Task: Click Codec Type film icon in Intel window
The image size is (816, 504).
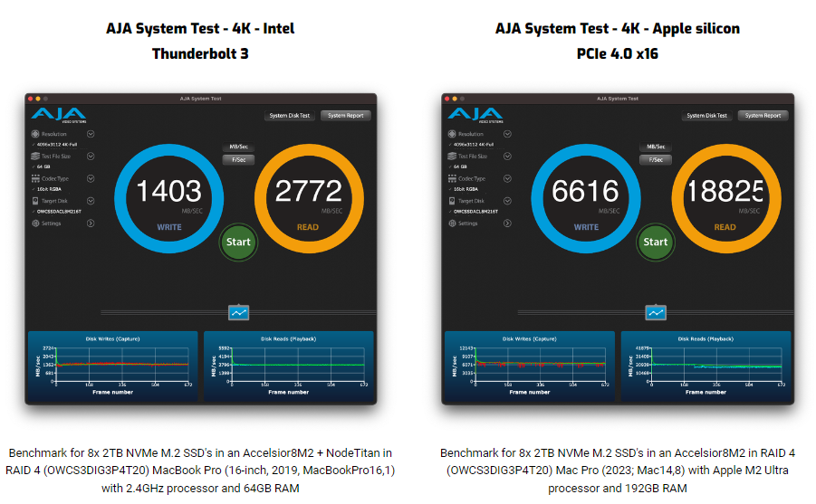Action: pos(35,178)
